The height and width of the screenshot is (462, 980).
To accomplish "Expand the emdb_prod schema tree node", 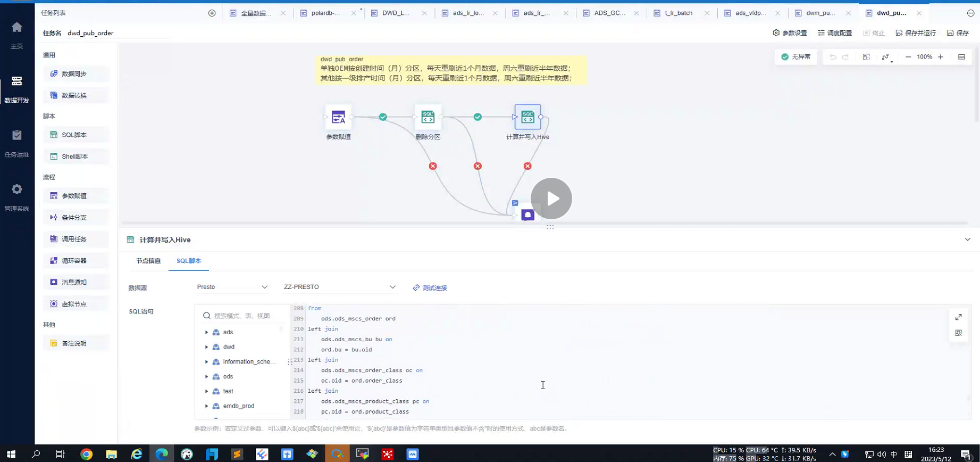I will click(x=206, y=406).
